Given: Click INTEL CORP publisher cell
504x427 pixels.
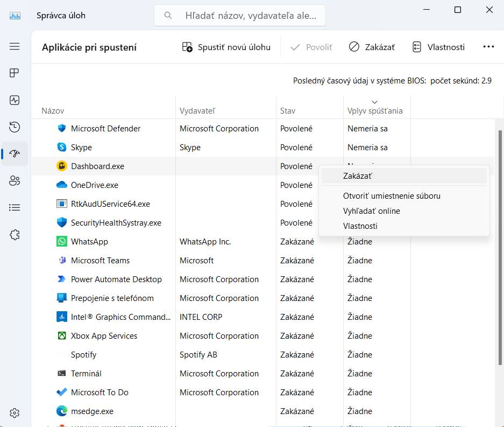Looking at the screenshot, I should point(201,317).
